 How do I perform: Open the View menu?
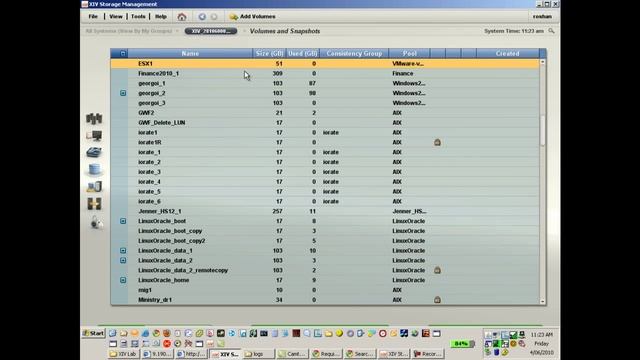pos(116,17)
